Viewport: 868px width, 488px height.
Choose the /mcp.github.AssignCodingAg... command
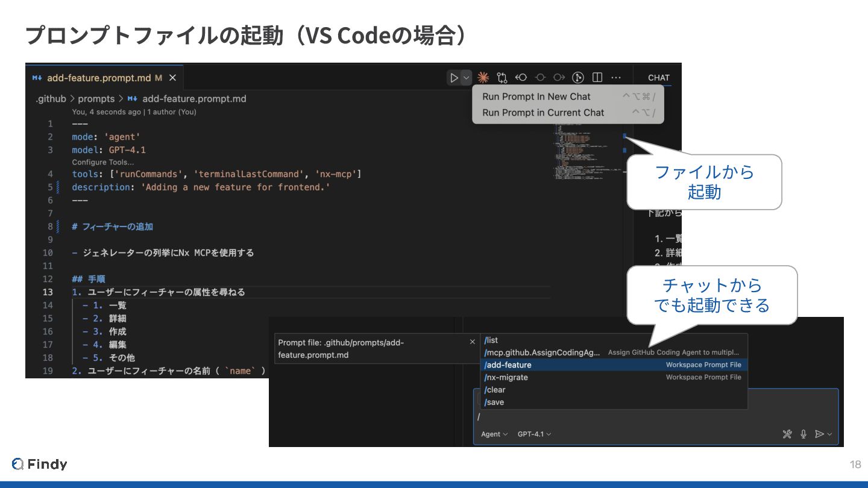[x=614, y=352]
